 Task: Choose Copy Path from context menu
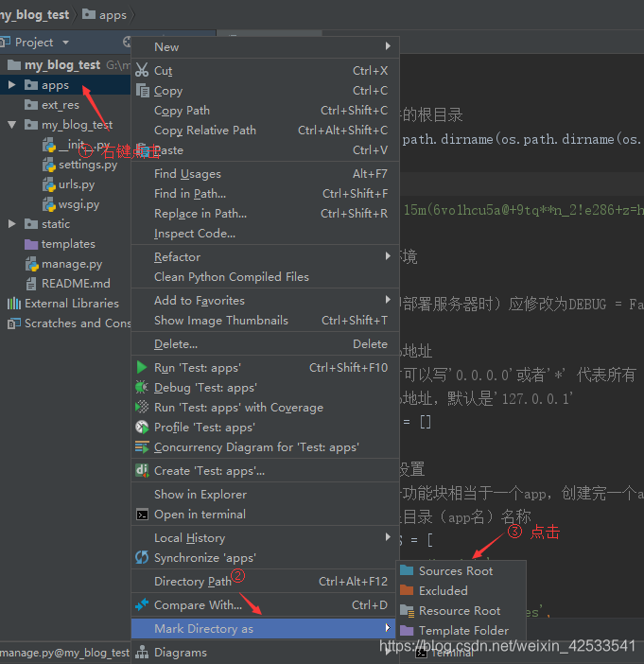(265, 111)
